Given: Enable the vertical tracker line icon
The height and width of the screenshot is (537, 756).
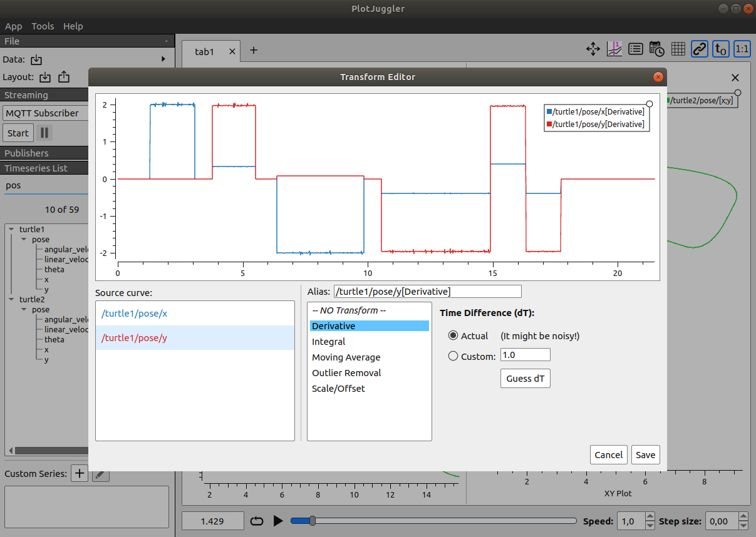Looking at the screenshot, I should coord(614,49).
